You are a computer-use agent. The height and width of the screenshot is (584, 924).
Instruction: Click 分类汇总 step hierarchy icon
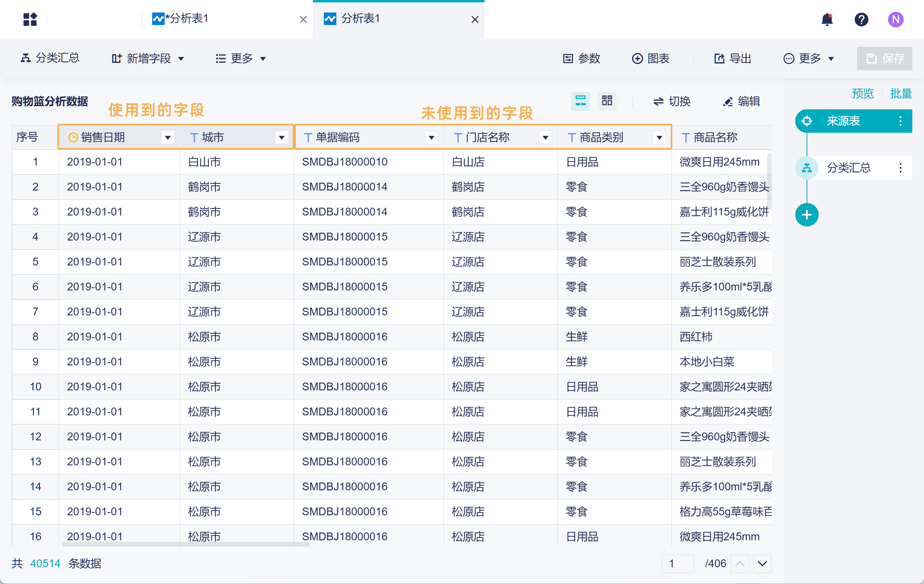(x=807, y=168)
